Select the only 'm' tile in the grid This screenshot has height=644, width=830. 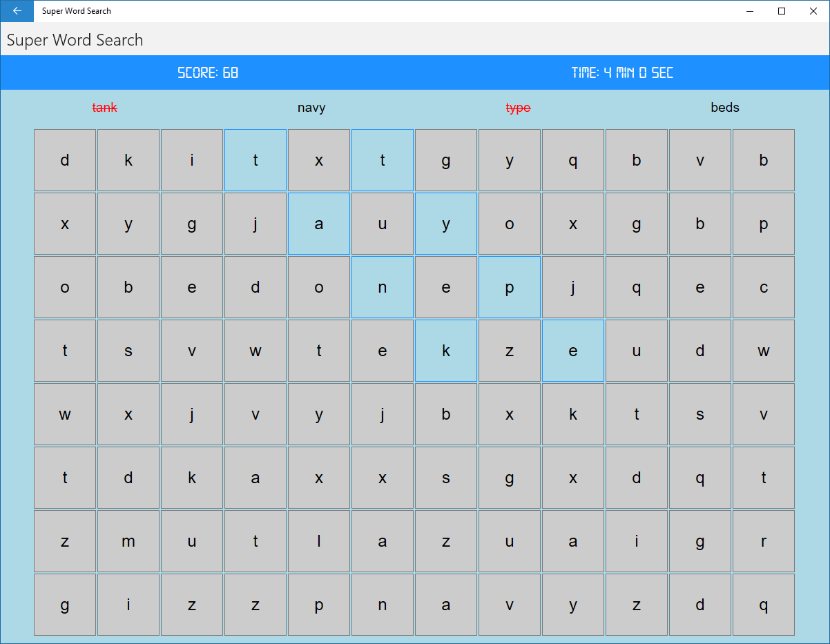click(x=128, y=541)
